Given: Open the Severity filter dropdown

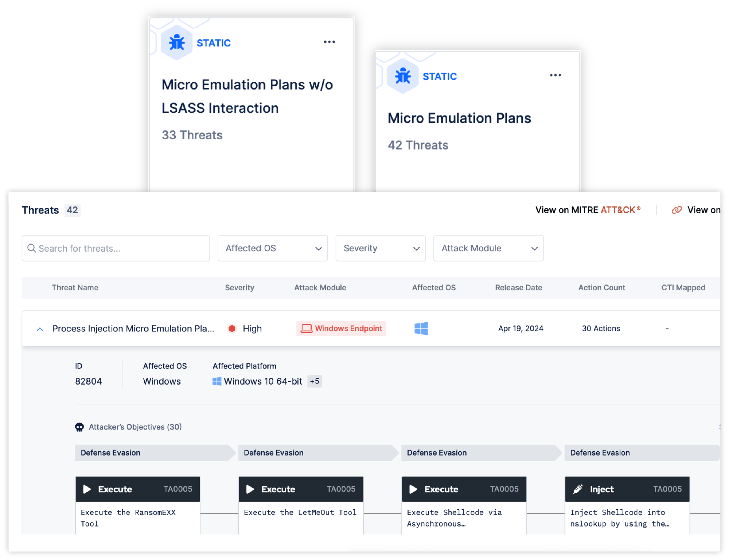Looking at the screenshot, I should pos(381,248).
